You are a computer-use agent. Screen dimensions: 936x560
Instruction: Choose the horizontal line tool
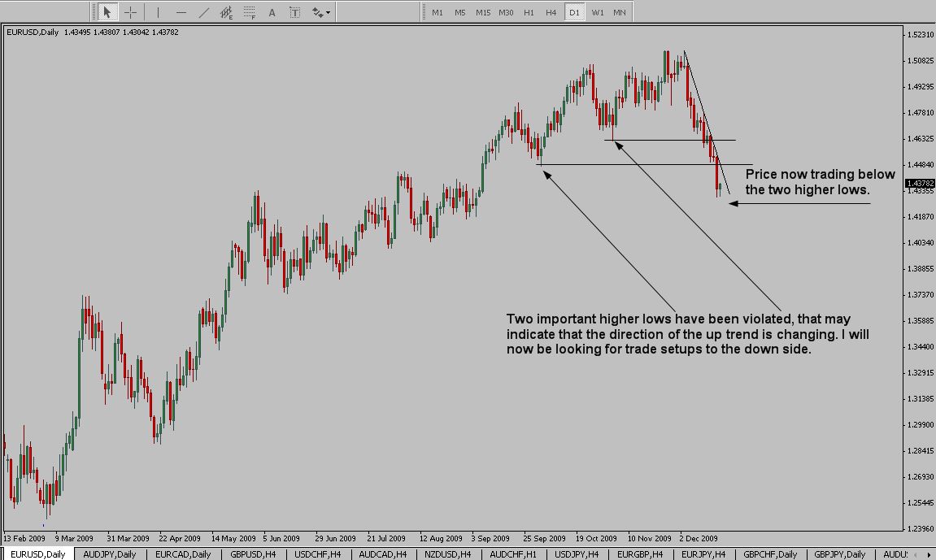pyautogui.click(x=181, y=12)
